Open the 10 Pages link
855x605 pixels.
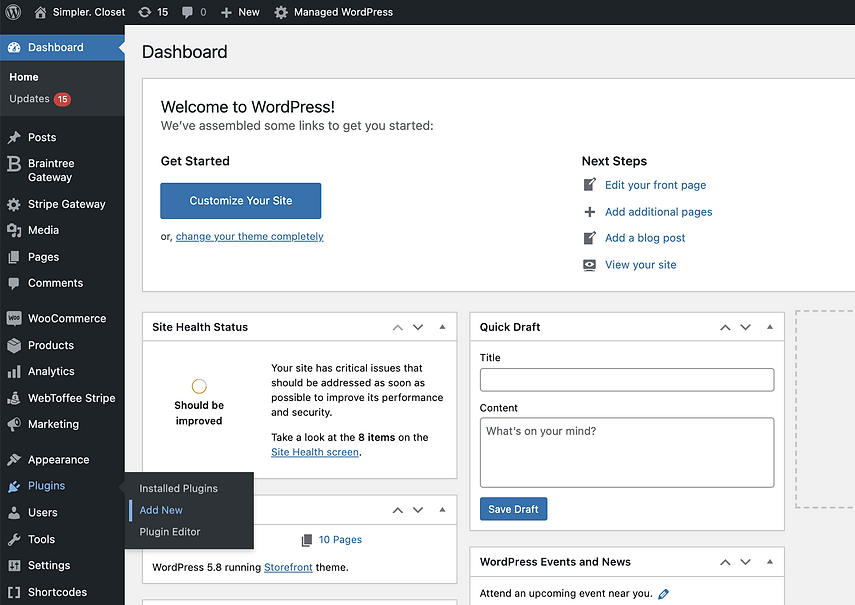pyautogui.click(x=340, y=540)
